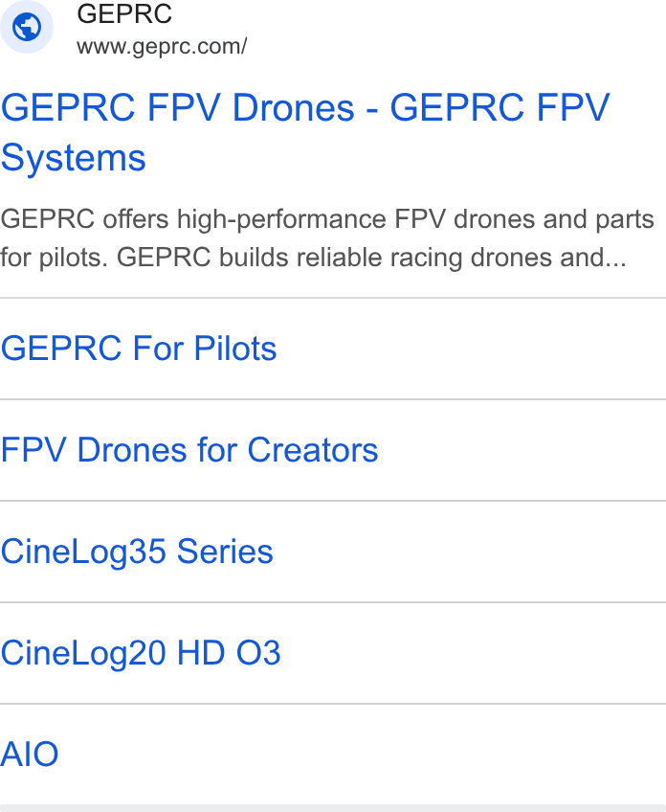Click the snippet text about high-performance FPV drones
This screenshot has height=812, width=666.
327,238
